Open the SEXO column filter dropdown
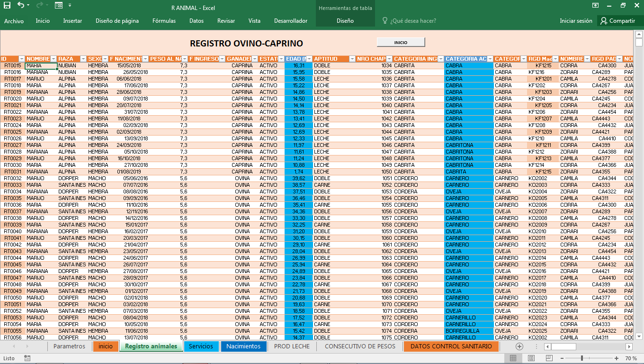This screenshot has width=644, height=364. coord(105,59)
